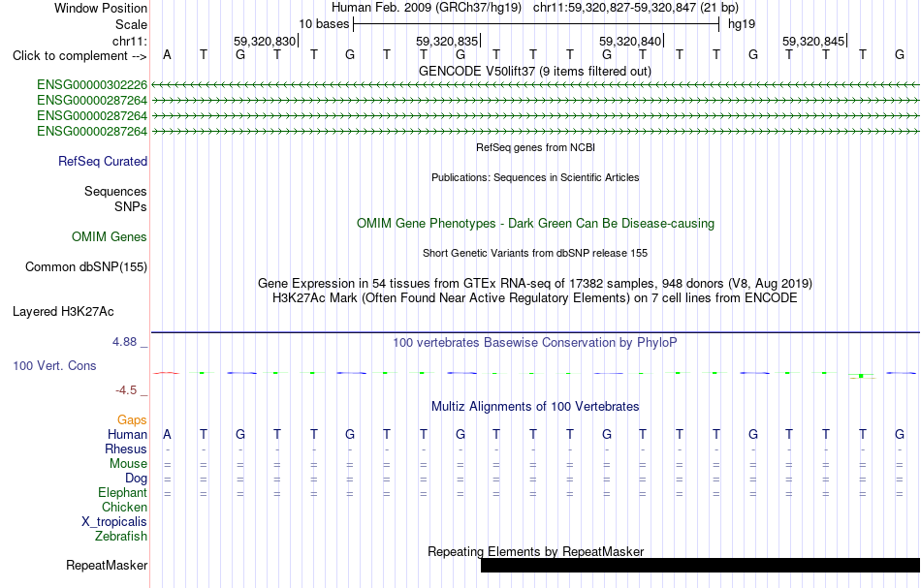Click the '10 bases' scale bar label

click(324, 24)
